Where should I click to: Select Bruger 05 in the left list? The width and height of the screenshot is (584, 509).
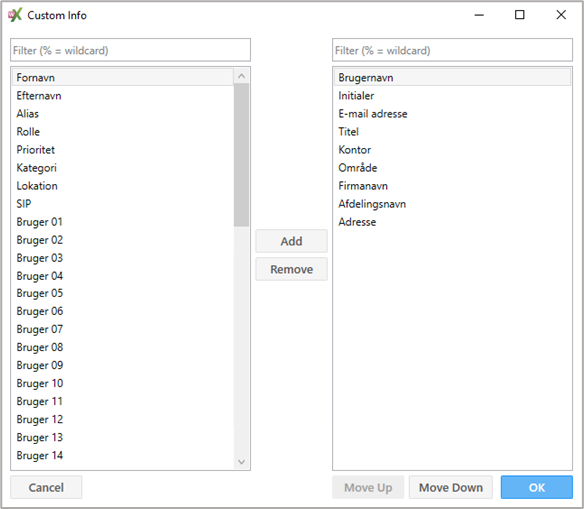[123, 293]
